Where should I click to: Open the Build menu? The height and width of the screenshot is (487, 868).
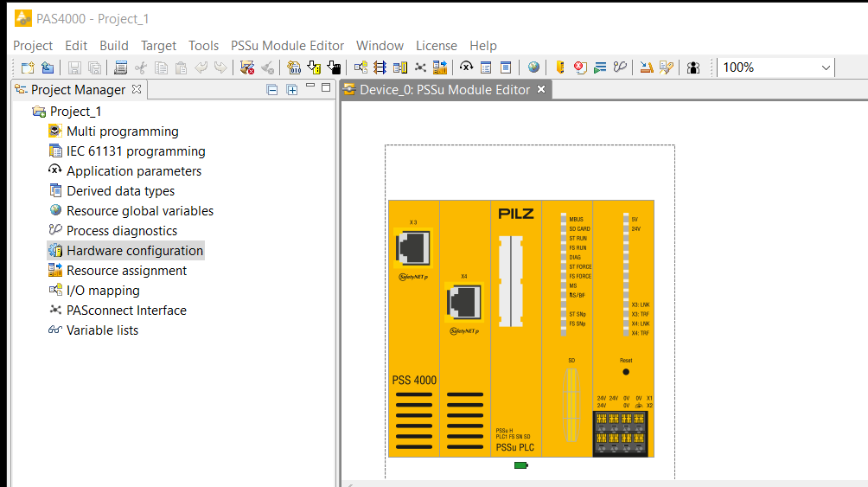[114, 46]
